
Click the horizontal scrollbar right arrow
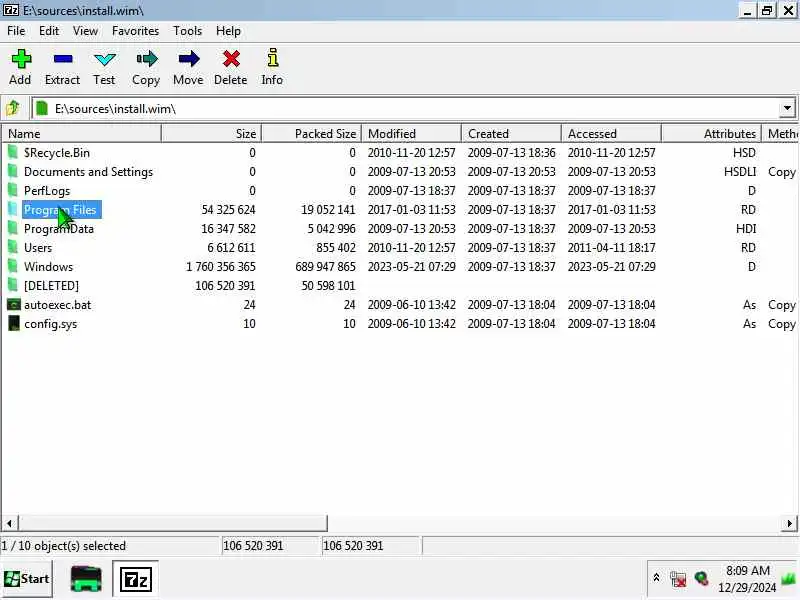pyautogui.click(x=789, y=523)
